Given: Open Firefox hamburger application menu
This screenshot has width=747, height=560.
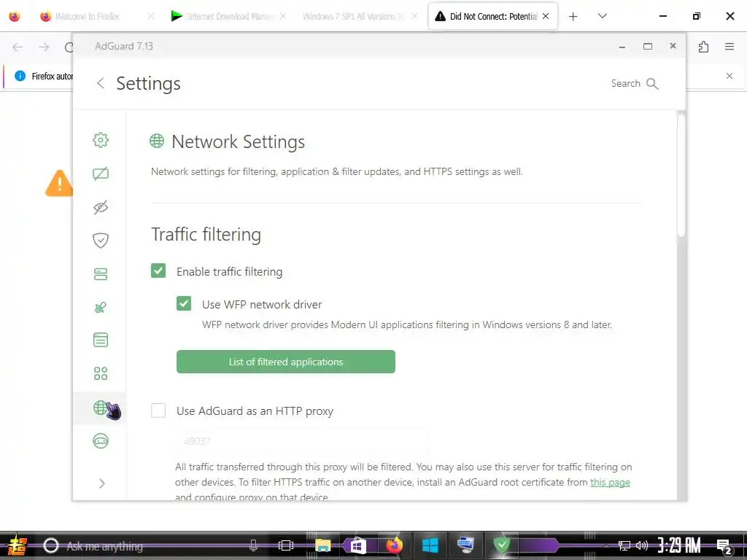Looking at the screenshot, I should point(729,47).
